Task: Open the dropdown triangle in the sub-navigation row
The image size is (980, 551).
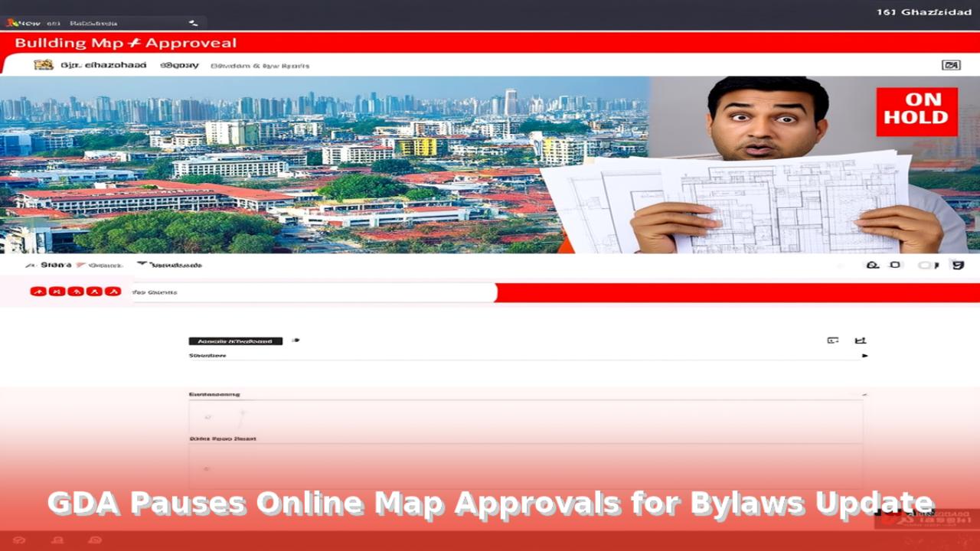Action: click(142, 264)
